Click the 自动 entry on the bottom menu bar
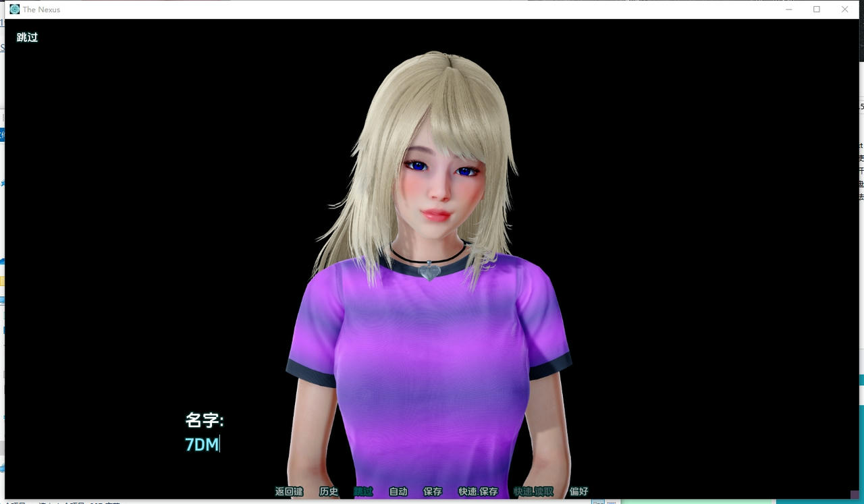Viewport: 864px width, 504px height. click(x=398, y=492)
